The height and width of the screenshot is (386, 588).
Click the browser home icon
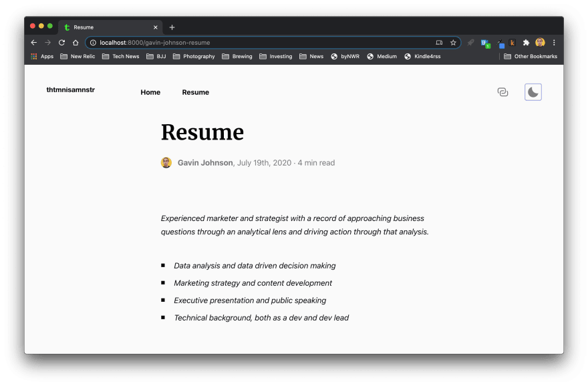(76, 43)
